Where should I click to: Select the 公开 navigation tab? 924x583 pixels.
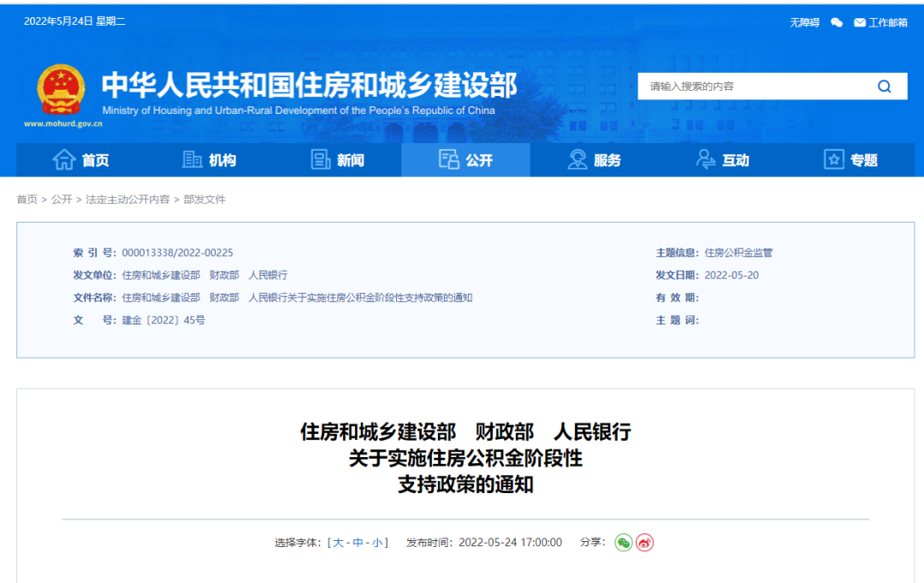tap(465, 160)
